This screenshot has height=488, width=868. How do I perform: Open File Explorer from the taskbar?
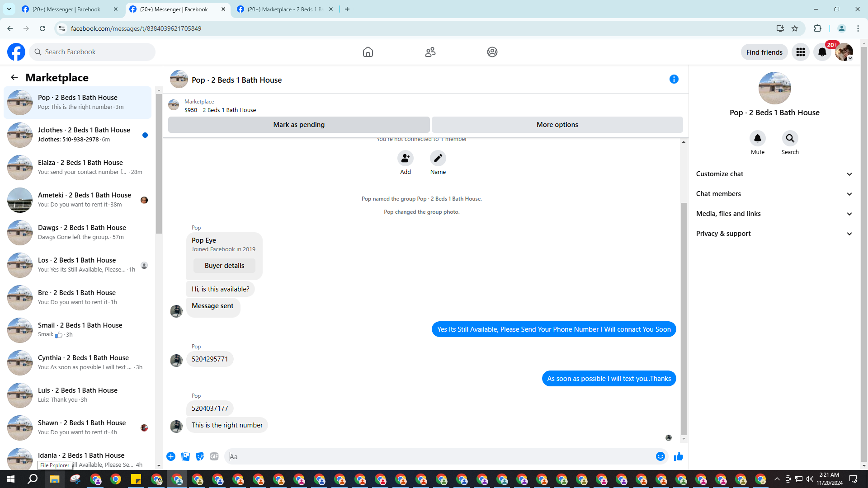coord(55,479)
